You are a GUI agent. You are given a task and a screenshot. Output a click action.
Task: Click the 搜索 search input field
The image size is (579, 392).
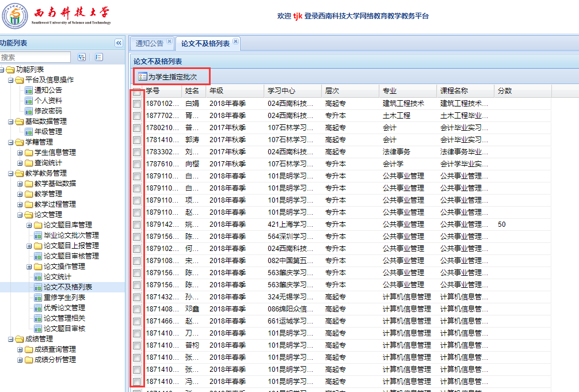[x=36, y=57]
